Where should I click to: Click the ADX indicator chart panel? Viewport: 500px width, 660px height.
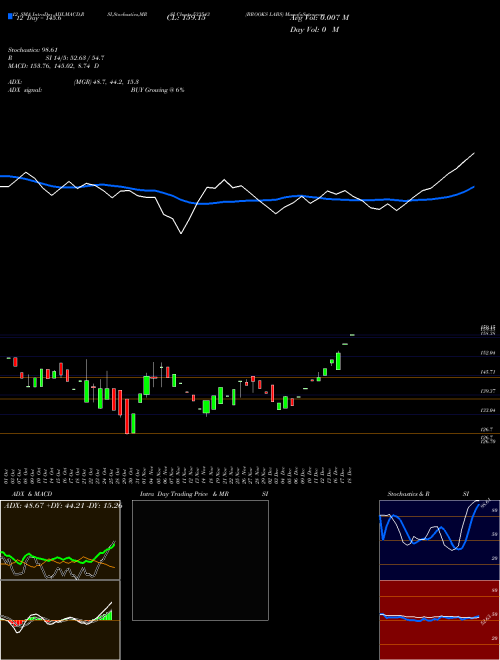(60, 540)
